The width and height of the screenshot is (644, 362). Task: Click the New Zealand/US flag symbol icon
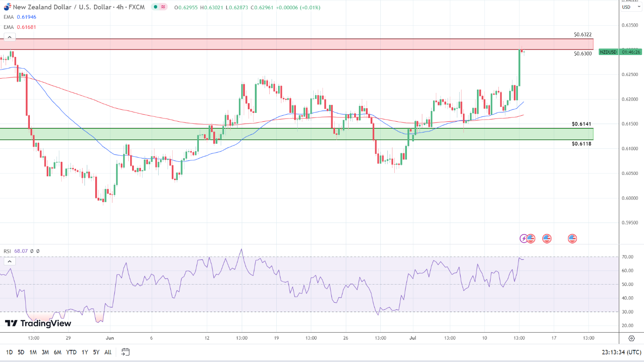[7, 7]
